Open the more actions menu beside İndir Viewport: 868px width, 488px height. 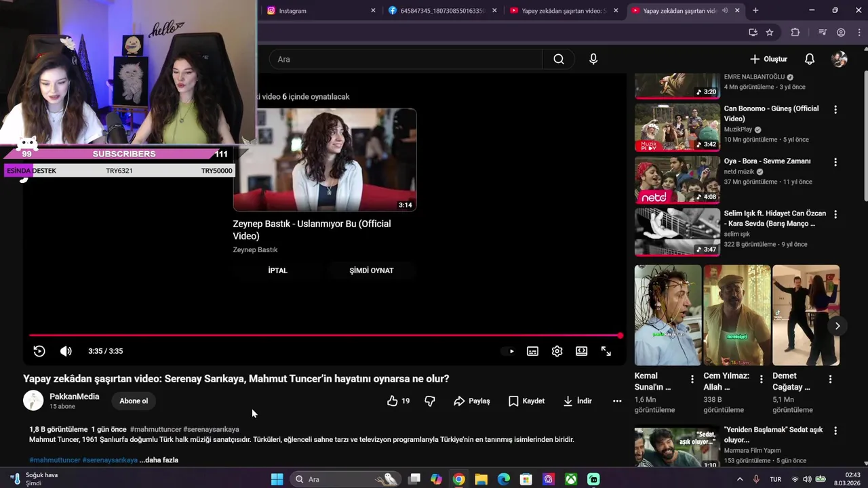pos(617,401)
